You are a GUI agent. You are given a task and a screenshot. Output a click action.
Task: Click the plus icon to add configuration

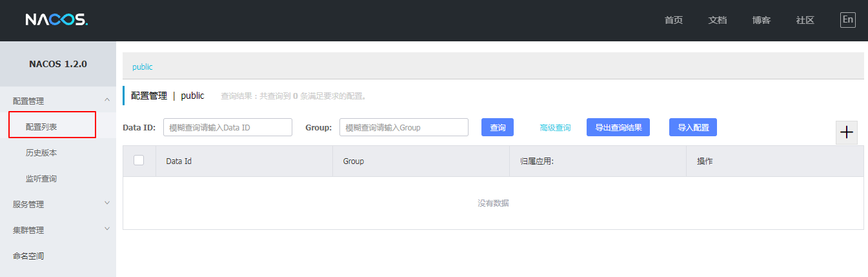point(846,132)
